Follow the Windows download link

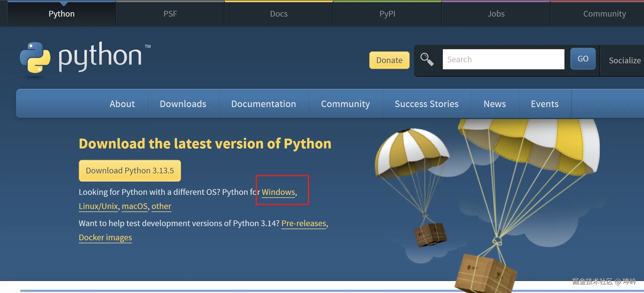(278, 192)
